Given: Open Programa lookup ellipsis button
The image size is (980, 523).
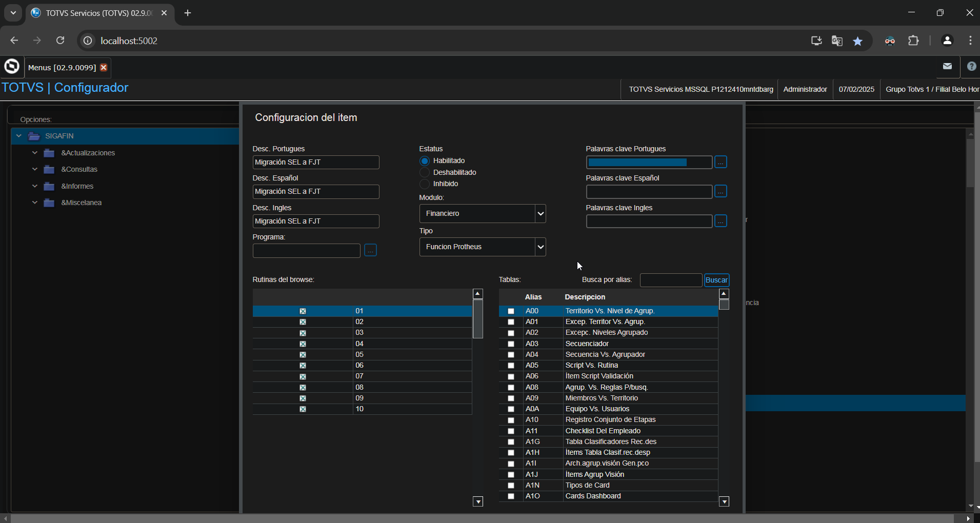Looking at the screenshot, I should [x=370, y=250].
